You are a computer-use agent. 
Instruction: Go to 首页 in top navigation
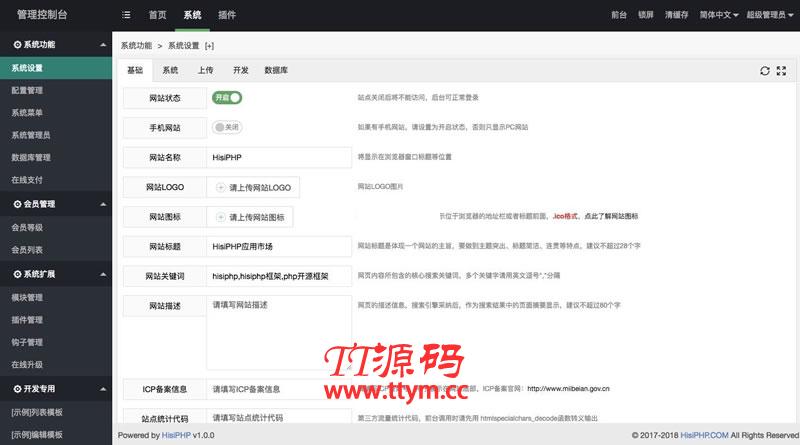[157, 15]
